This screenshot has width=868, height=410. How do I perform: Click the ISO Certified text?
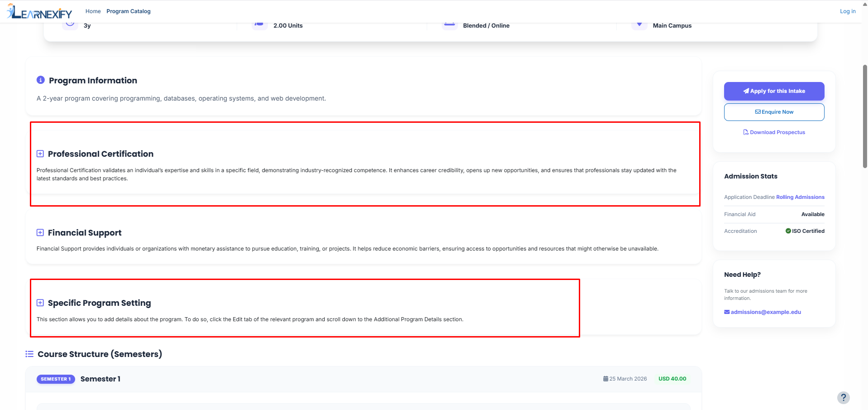pyautogui.click(x=808, y=231)
